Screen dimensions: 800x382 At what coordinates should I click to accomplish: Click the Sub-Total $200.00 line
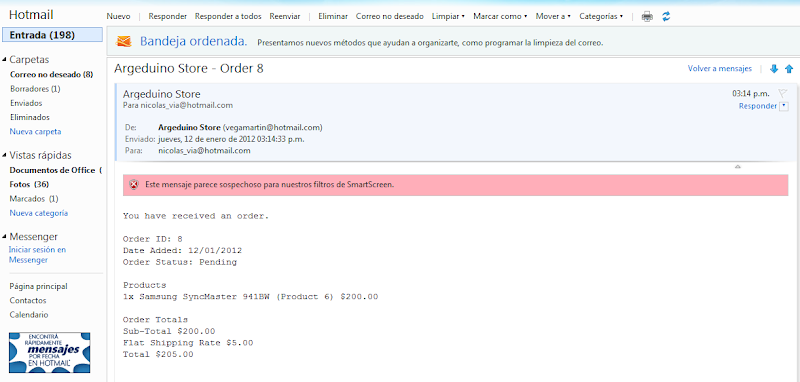point(169,332)
